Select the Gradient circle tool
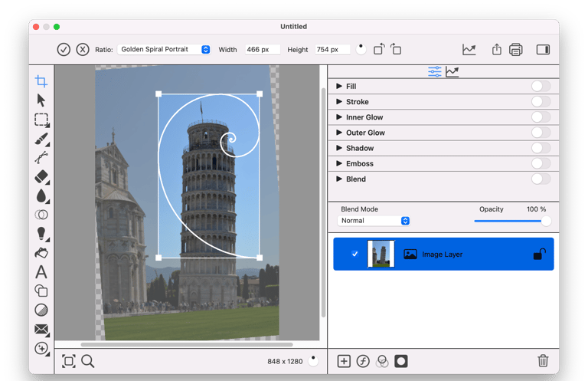 pos(41,310)
